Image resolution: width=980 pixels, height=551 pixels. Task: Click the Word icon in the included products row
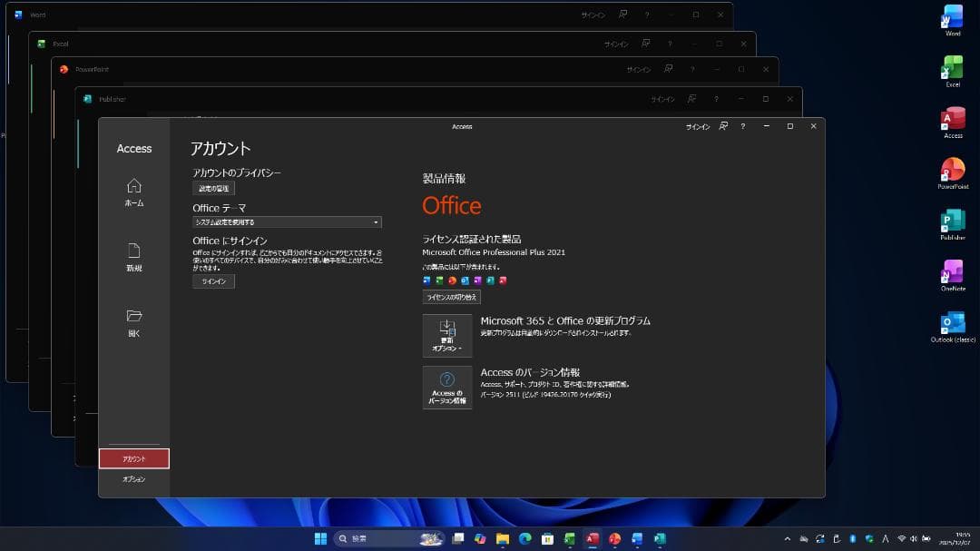pyautogui.click(x=426, y=280)
